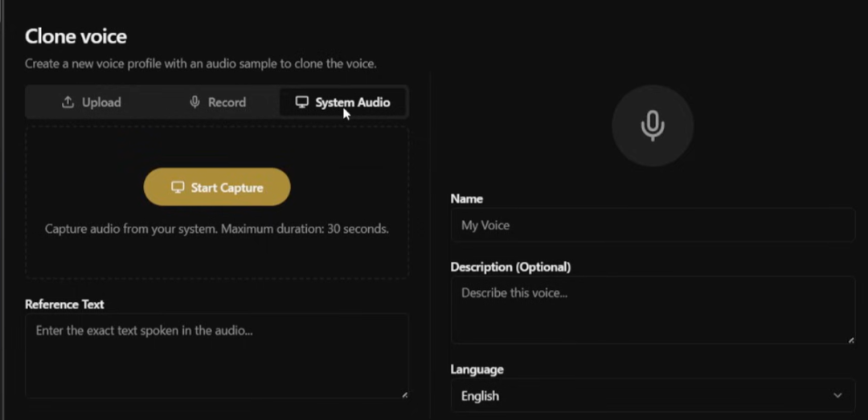This screenshot has height=420, width=868.
Task: Click the Language label above the dropdown
Action: 477,369
